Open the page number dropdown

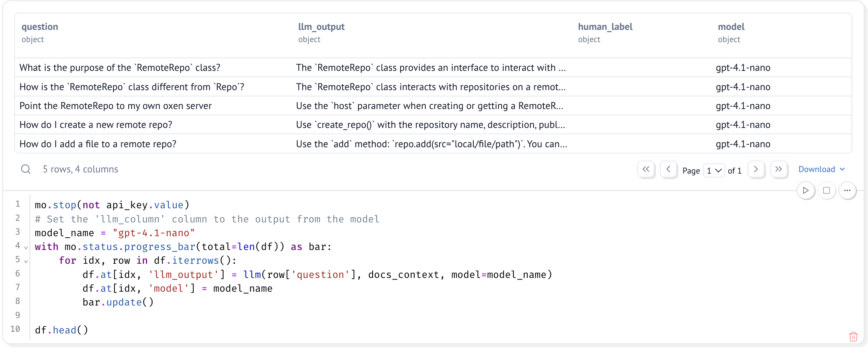point(714,170)
